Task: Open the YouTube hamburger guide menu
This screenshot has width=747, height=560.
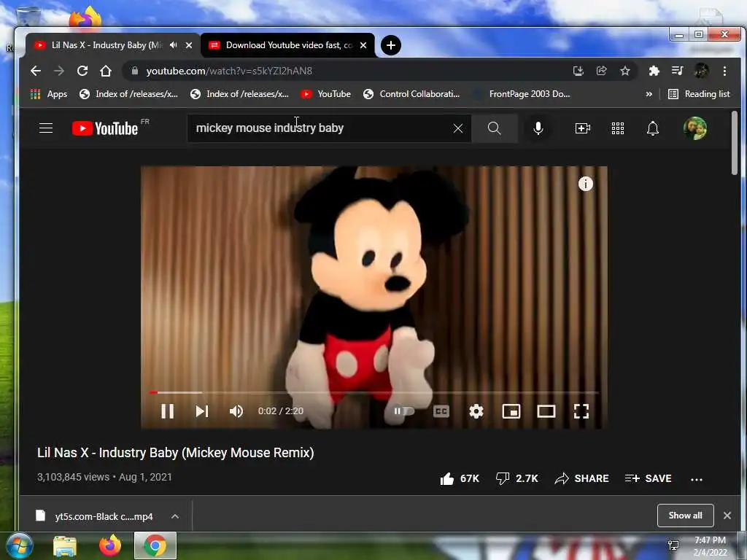Action: pyautogui.click(x=46, y=128)
